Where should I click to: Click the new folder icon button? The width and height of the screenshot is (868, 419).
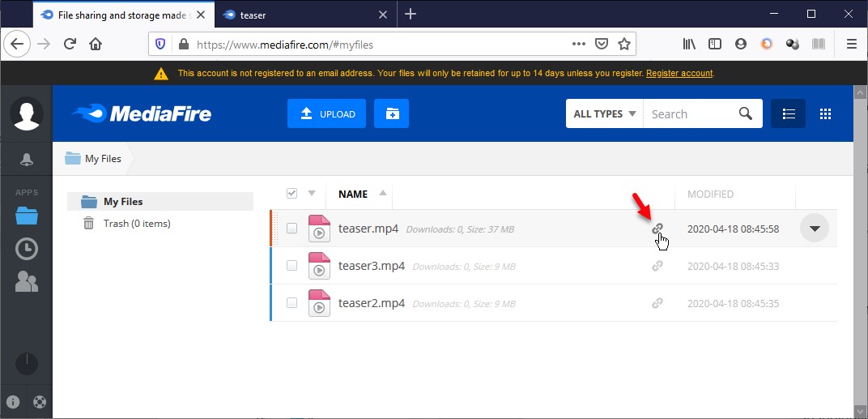[x=391, y=114]
